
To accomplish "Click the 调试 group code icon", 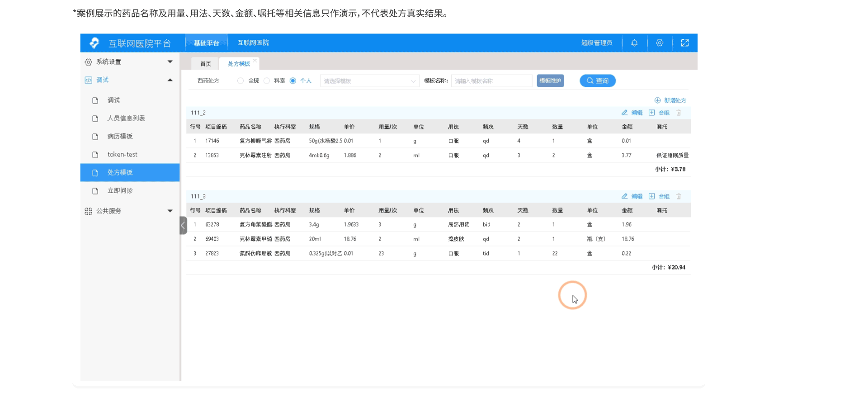I will (88, 80).
